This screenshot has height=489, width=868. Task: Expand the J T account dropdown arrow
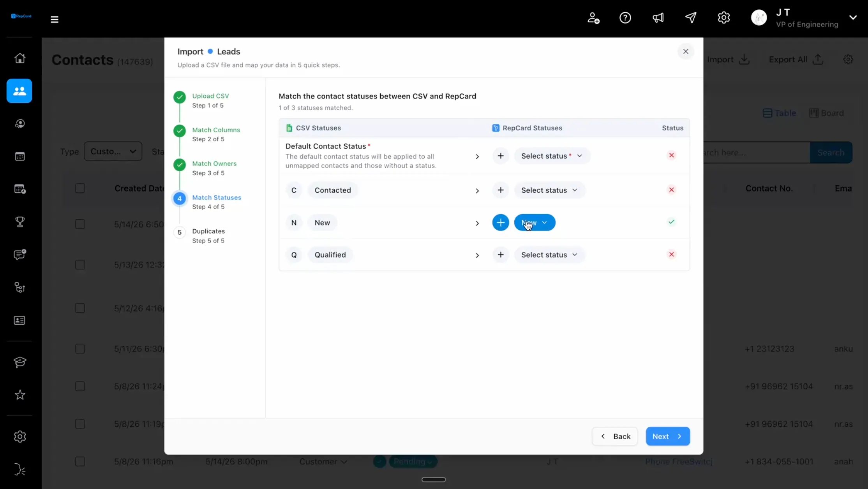click(853, 18)
